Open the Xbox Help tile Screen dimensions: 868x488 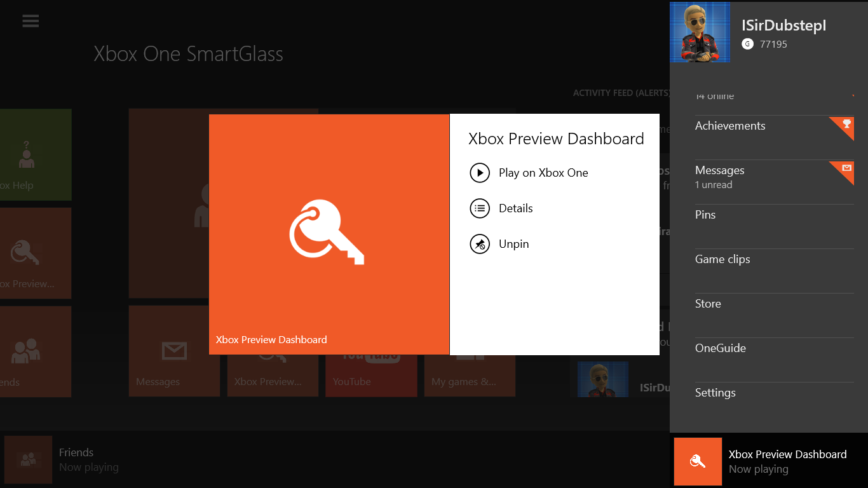point(36,154)
